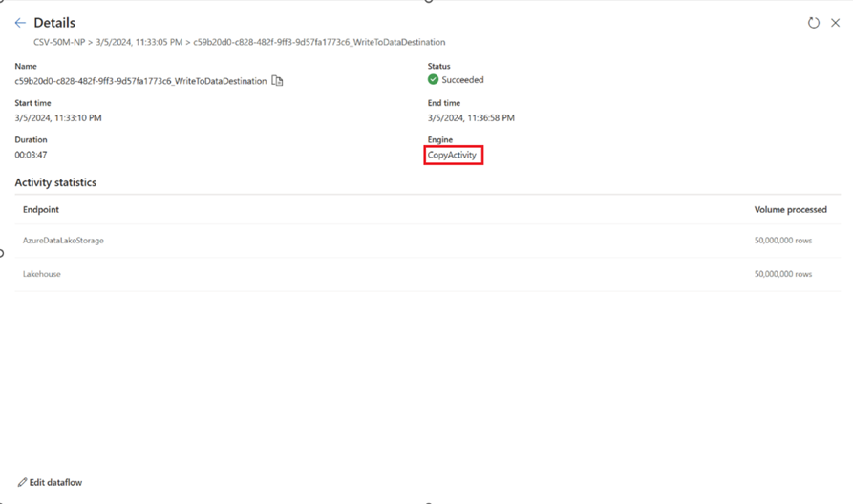Copy the activity name to clipboard
Screen dimensions: 853x504
(x=277, y=81)
